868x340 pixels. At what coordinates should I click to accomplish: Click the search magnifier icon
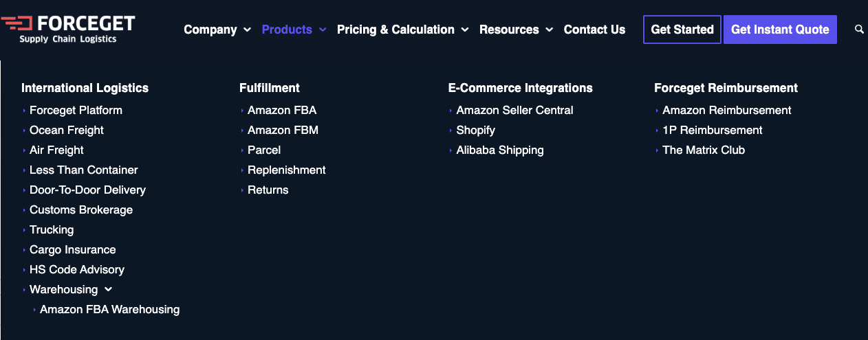(x=859, y=30)
